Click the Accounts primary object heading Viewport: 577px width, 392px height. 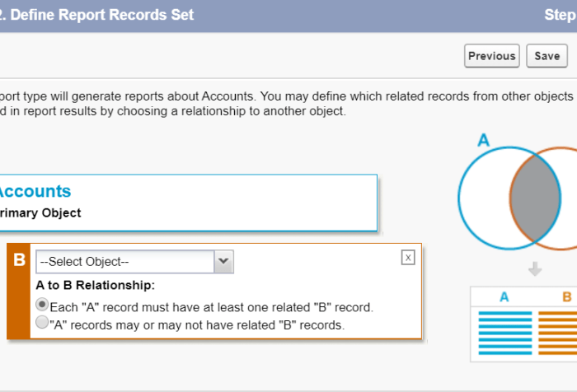pos(35,191)
